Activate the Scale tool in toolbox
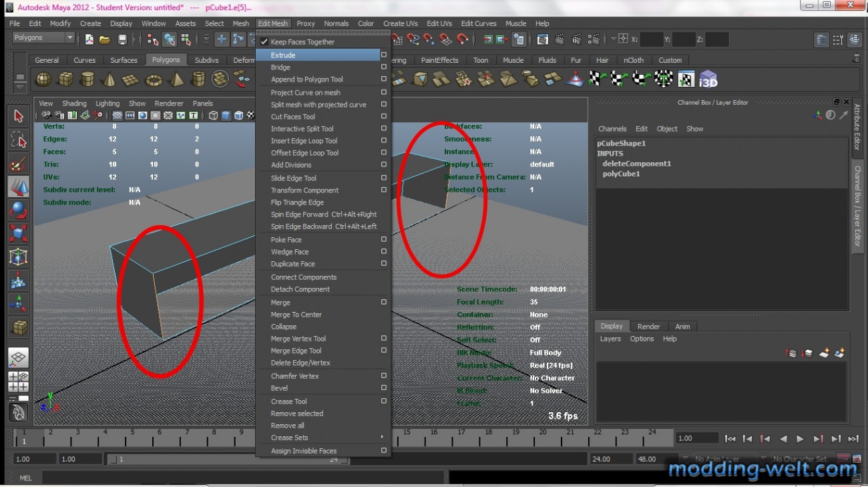This screenshot has width=868, height=487. point(19,233)
